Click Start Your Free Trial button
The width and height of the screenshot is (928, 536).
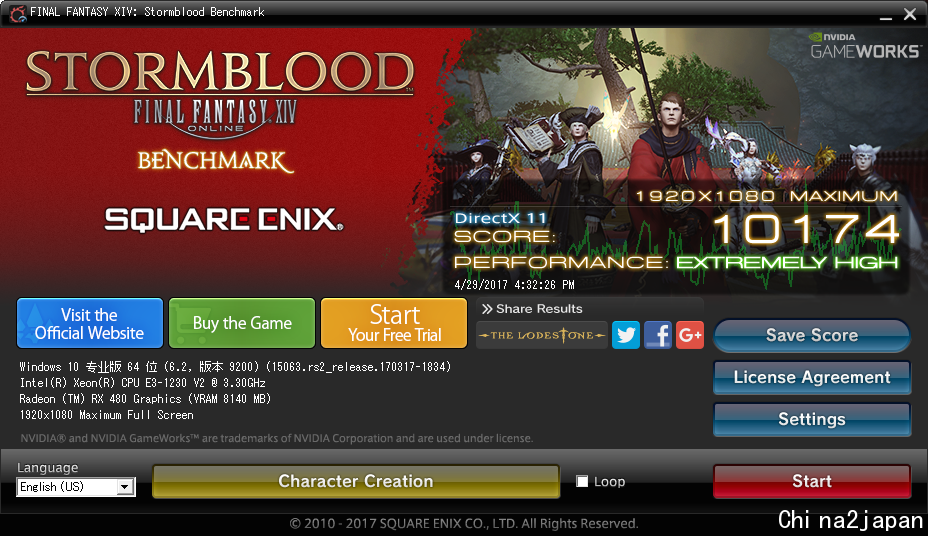394,323
